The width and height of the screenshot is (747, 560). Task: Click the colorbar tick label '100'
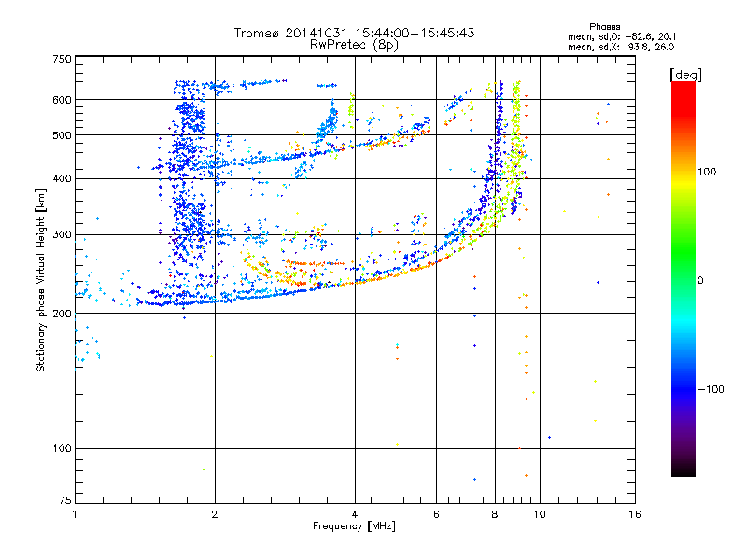707,172
